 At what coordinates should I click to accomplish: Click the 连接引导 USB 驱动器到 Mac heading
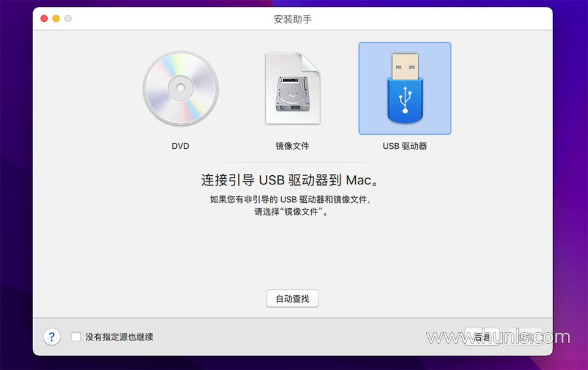pyautogui.click(x=290, y=180)
